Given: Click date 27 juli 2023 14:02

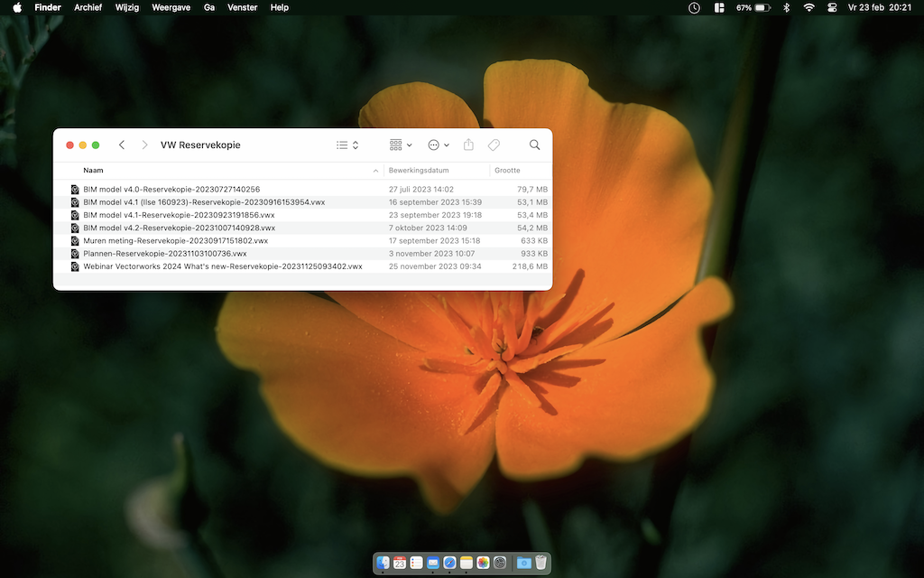Looking at the screenshot, I should (420, 190).
